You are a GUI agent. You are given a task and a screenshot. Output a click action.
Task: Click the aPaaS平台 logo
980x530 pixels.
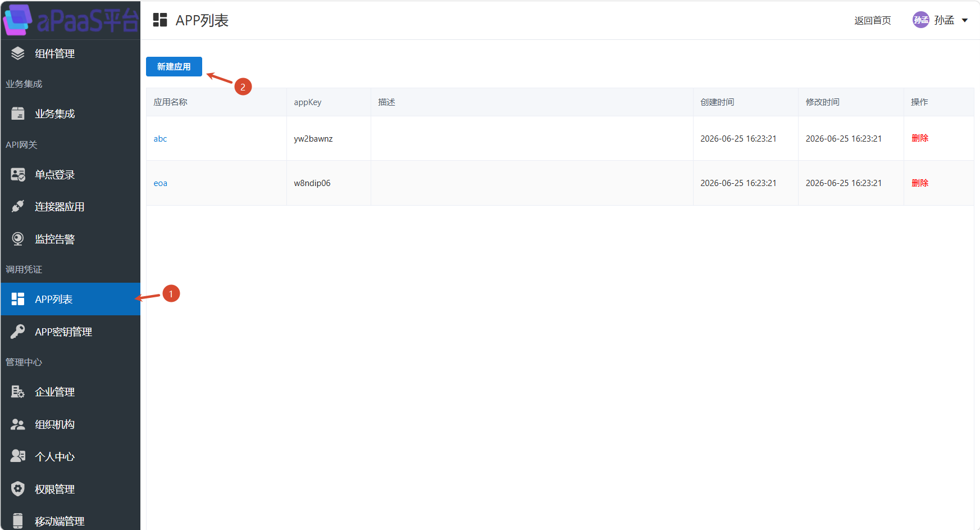point(70,20)
